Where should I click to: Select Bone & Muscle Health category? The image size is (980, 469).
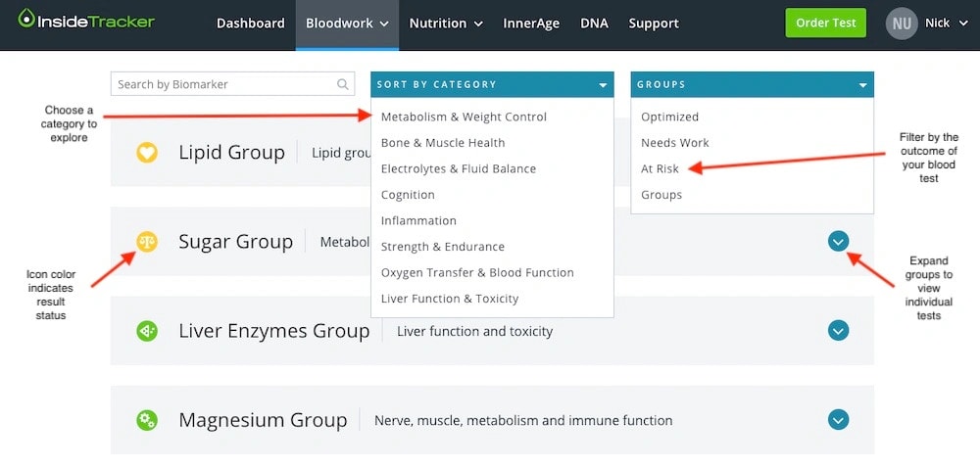[443, 143]
